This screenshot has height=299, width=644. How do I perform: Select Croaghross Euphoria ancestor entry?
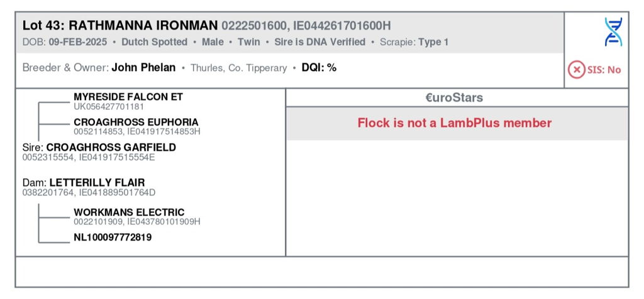136,126
